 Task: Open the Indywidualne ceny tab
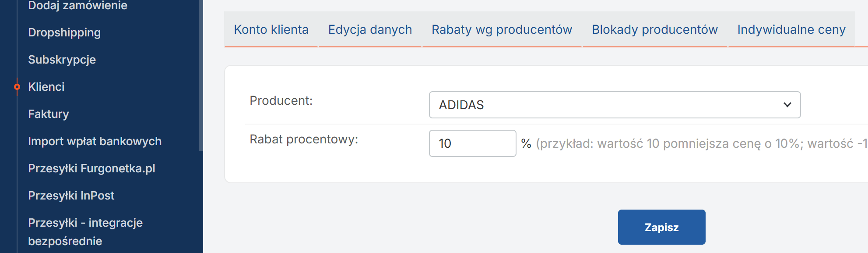(x=791, y=29)
